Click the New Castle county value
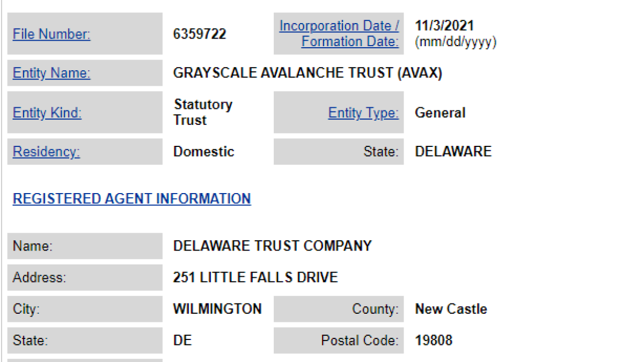This screenshot has height=362, width=644. (x=451, y=309)
